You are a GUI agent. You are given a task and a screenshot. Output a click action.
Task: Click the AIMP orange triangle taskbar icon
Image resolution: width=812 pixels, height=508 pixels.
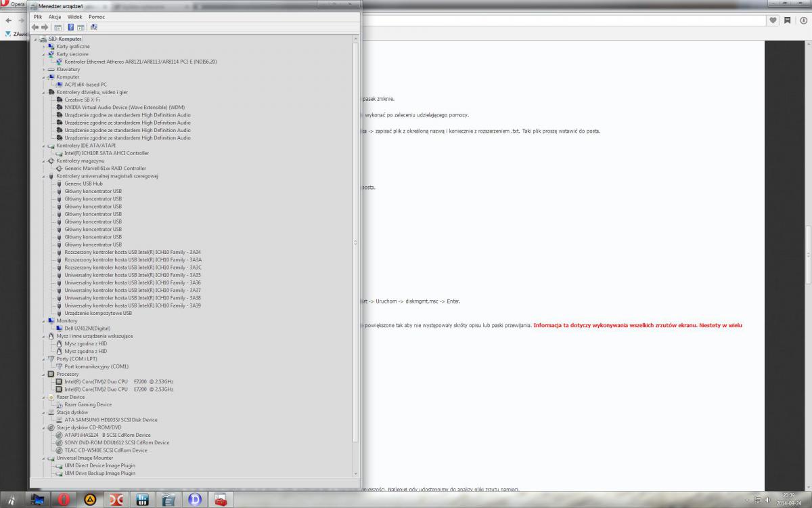(x=90, y=500)
